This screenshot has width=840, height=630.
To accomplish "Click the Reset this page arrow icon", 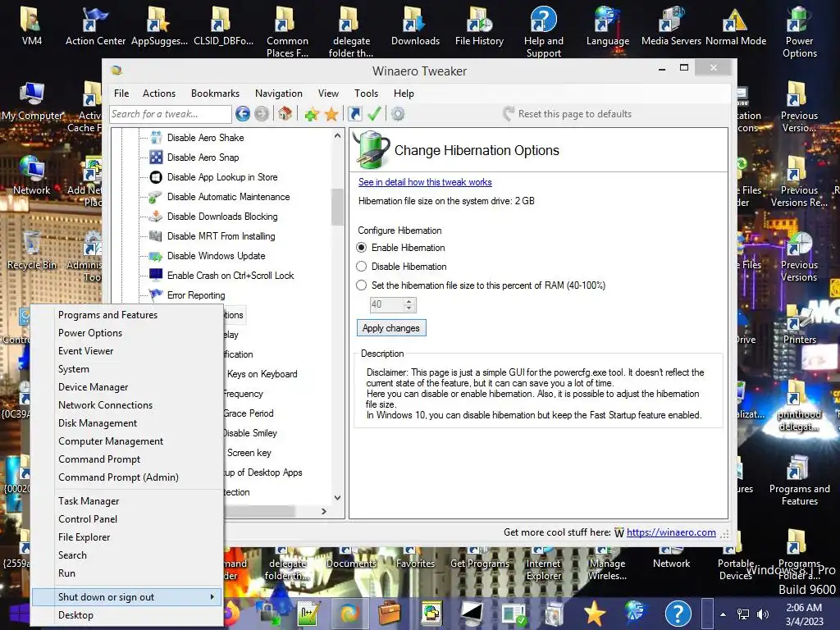I will [509, 113].
